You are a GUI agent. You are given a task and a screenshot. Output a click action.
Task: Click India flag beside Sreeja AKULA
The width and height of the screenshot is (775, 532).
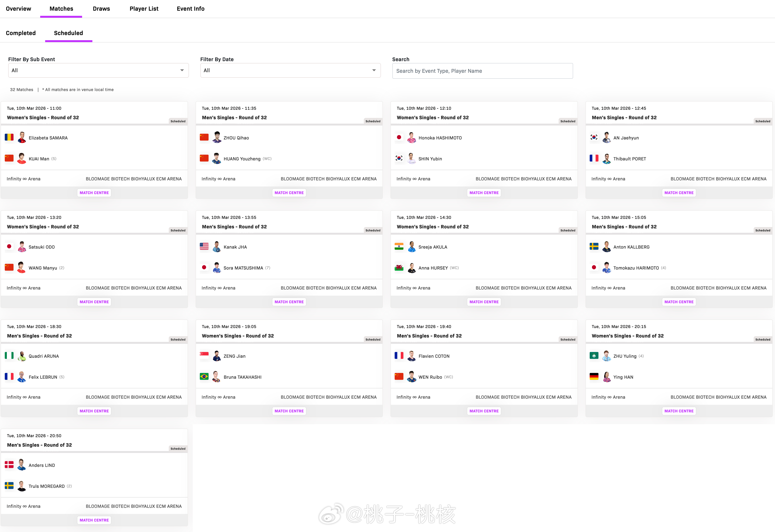click(399, 246)
